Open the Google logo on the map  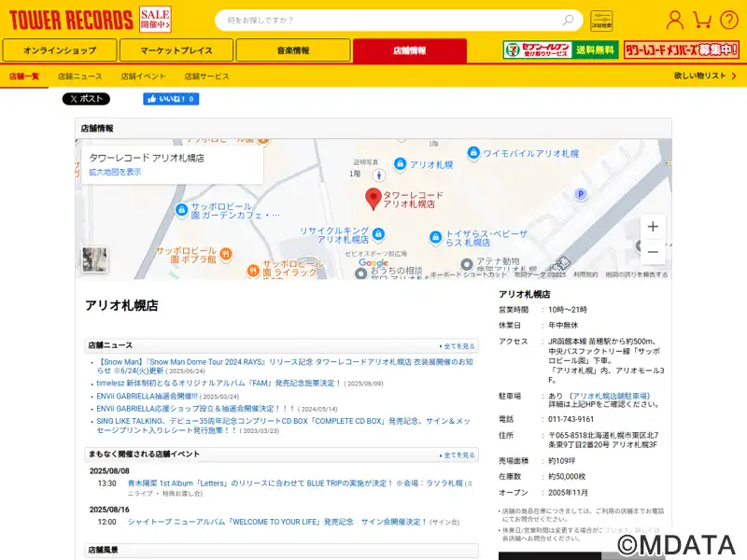tap(373, 263)
